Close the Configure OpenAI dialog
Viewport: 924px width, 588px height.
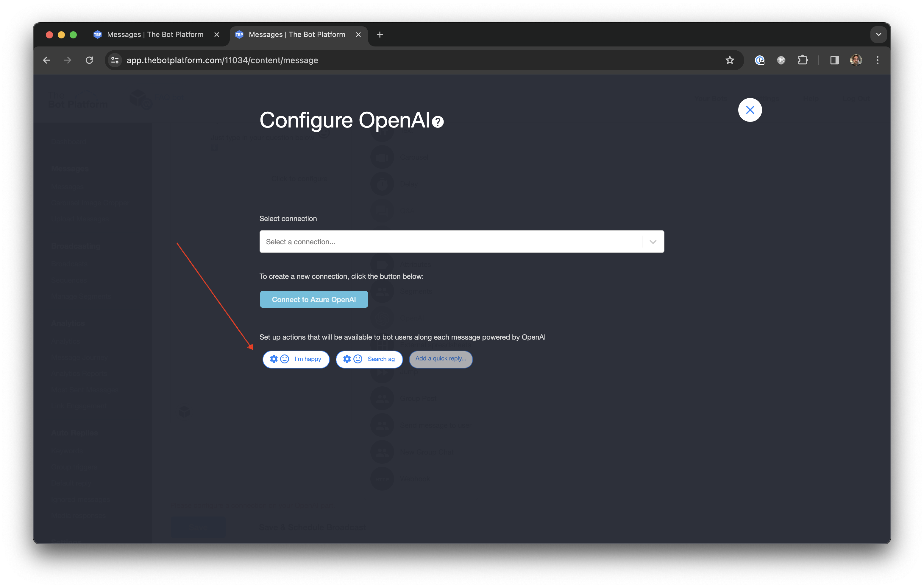(x=749, y=110)
